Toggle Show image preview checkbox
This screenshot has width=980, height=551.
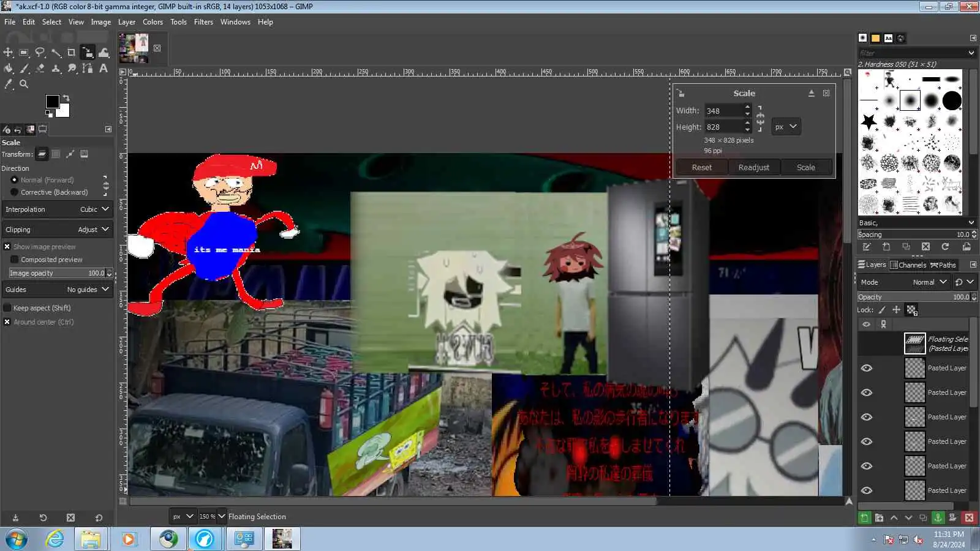click(7, 247)
